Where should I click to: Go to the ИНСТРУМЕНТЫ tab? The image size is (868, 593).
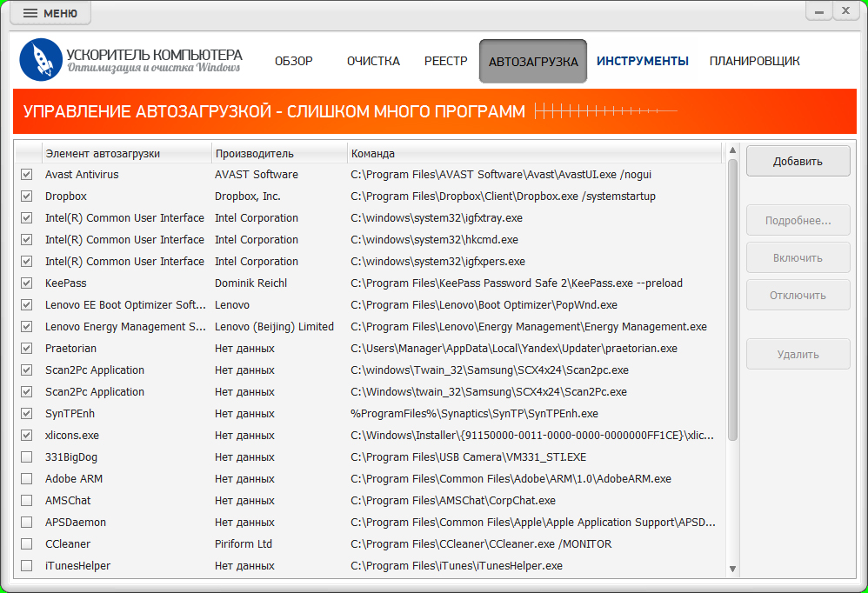(643, 61)
